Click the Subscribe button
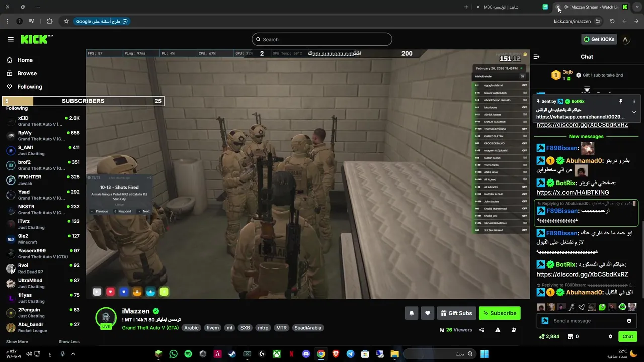This screenshot has width=644, height=362. pos(500,313)
